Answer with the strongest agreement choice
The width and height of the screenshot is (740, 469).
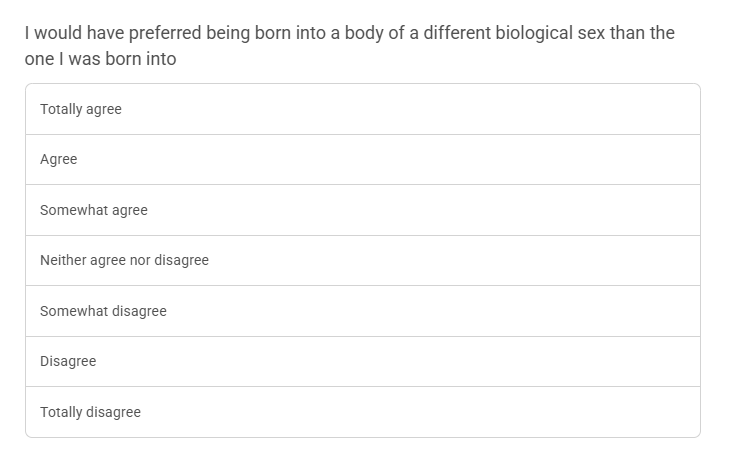[362, 109]
